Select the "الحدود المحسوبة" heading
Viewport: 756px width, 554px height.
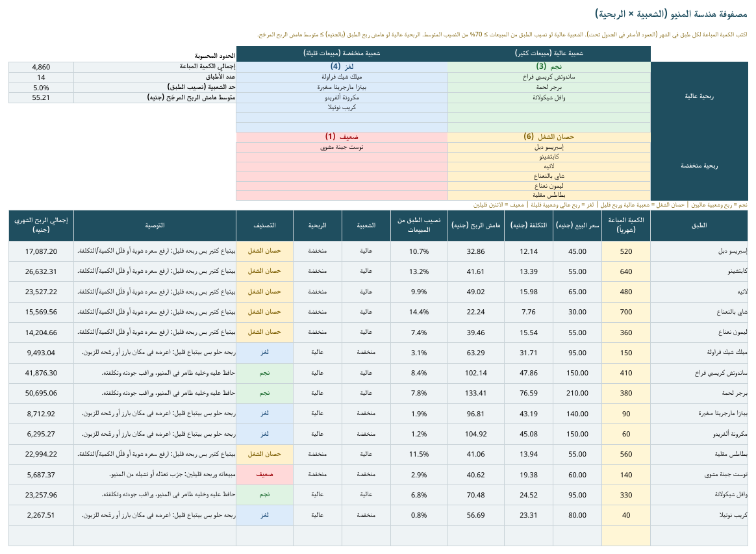pyautogui.click(x=215, y=56)
